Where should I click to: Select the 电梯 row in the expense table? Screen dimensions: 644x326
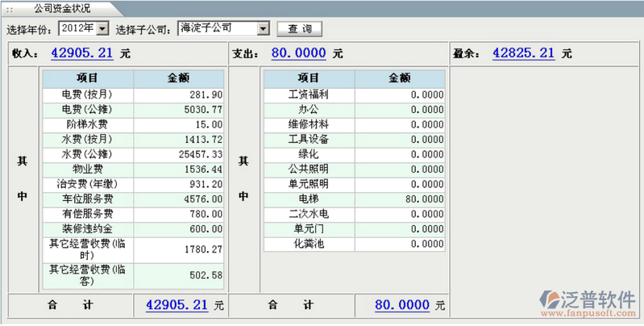(308, 199)
